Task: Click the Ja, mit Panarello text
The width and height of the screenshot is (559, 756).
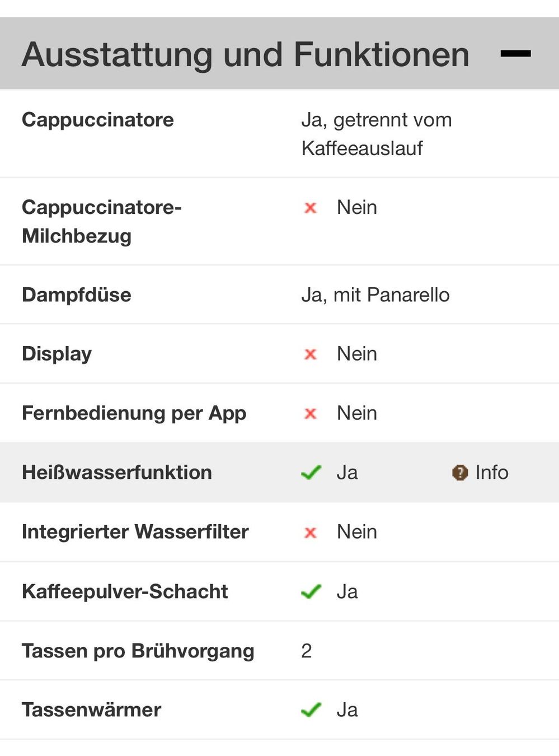Action: coord(375,295)
